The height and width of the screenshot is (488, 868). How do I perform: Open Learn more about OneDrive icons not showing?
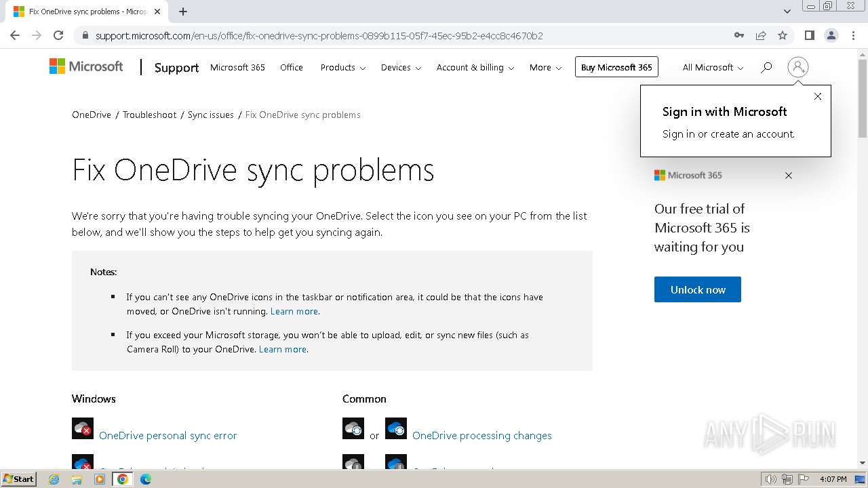click(294, 311)
